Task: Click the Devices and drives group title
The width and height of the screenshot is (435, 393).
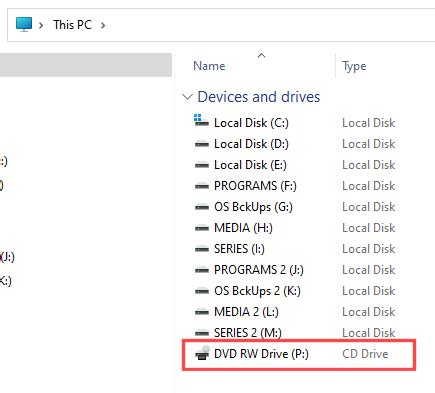Action: tap(259, 97)
